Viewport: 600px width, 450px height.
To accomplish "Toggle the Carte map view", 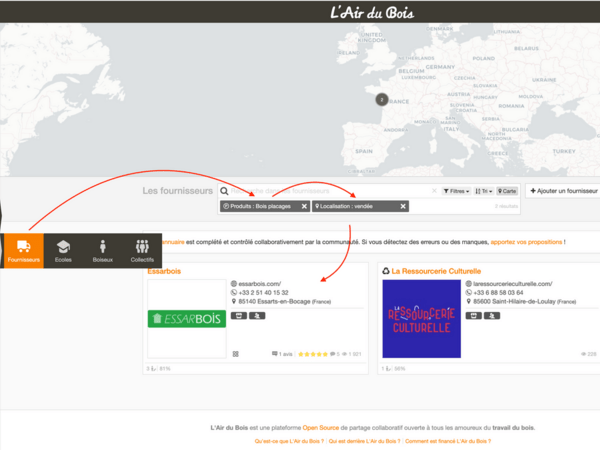I will [507, 190].
